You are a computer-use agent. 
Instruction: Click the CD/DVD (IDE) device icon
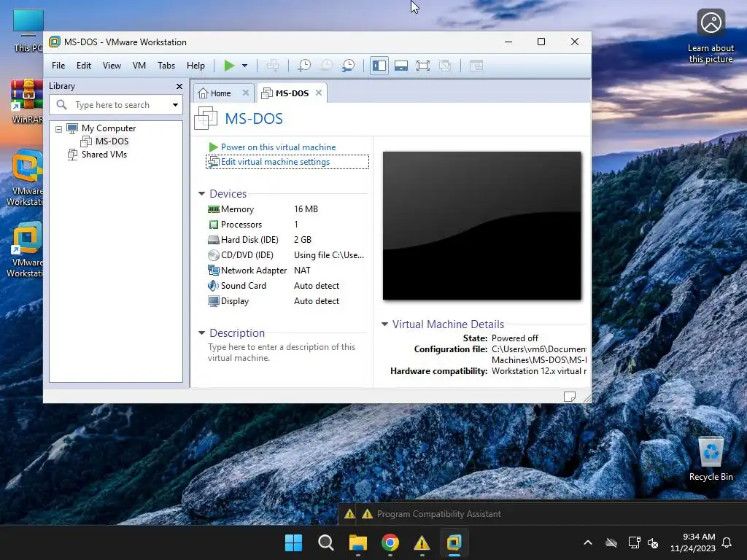click(214, 255)
